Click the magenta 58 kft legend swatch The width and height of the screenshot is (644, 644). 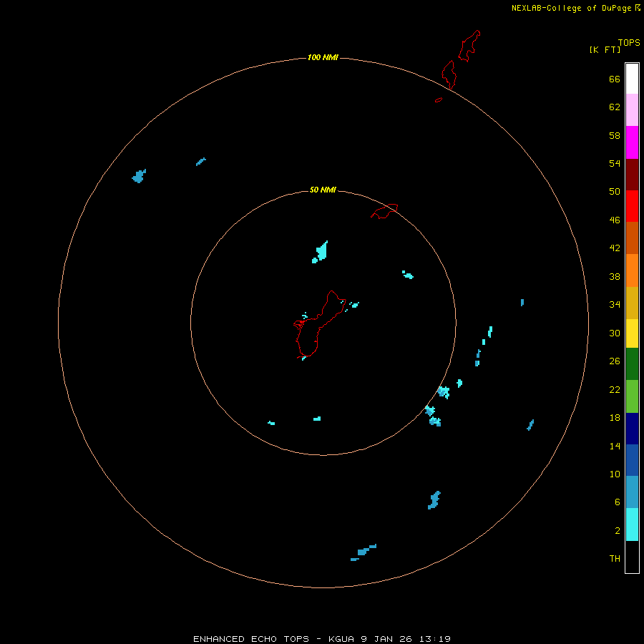(x=632, y=142)
